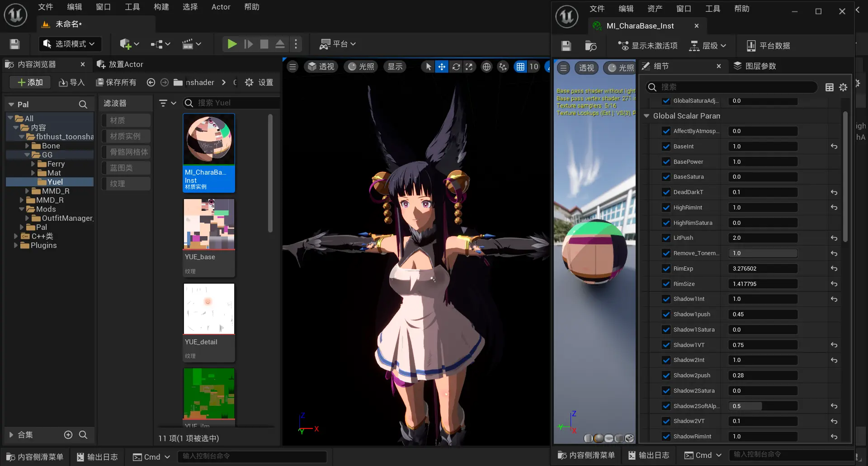Save current level with floppy disk icon

14,44
